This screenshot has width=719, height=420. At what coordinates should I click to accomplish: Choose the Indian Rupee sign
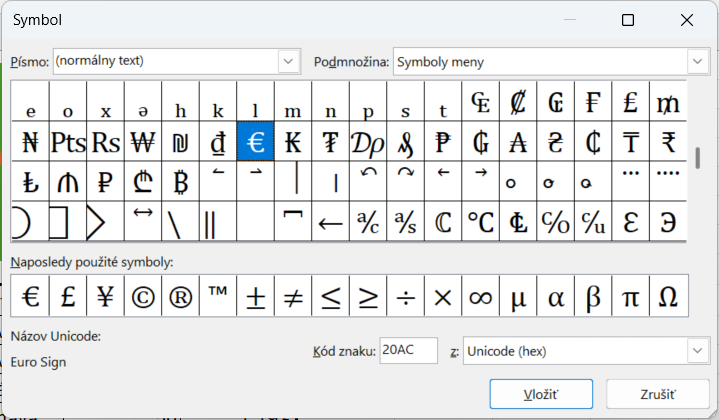(x=668, y=141)
